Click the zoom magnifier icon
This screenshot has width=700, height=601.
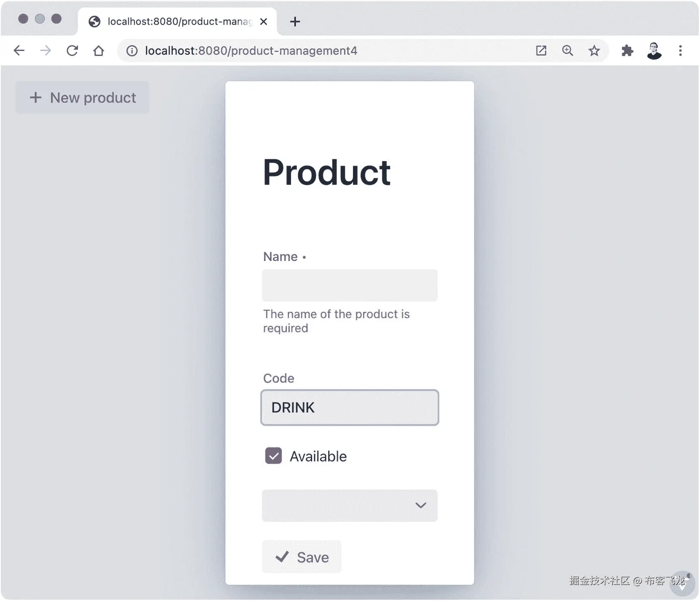(567, 51)
